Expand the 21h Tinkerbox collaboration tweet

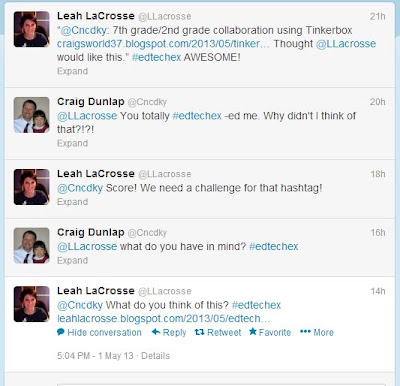point(72,71)
